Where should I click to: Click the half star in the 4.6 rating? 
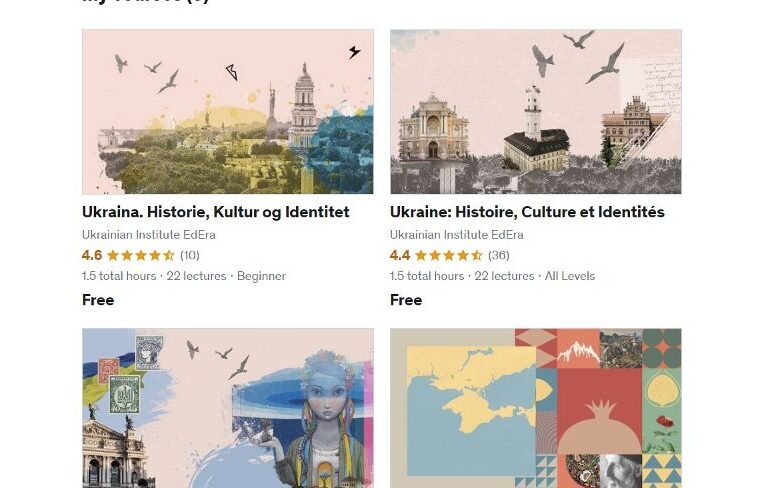[169, 255]
